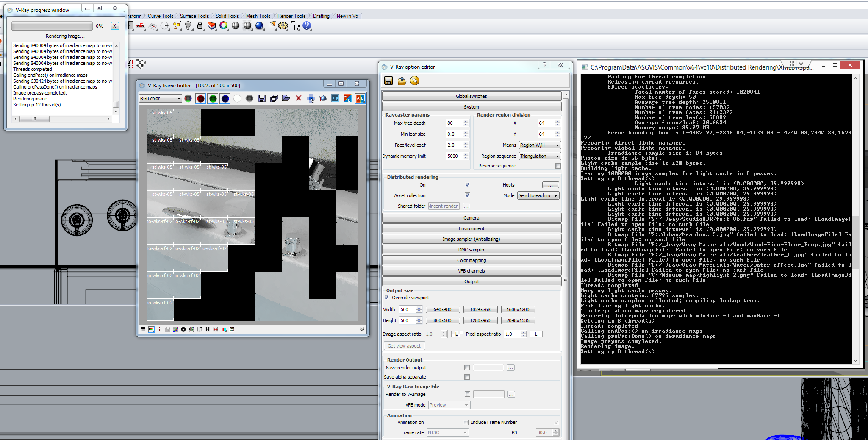Click the 1024x768 resolution preset button
This screenshot has width=868, height=440.
tap(480, 309)
